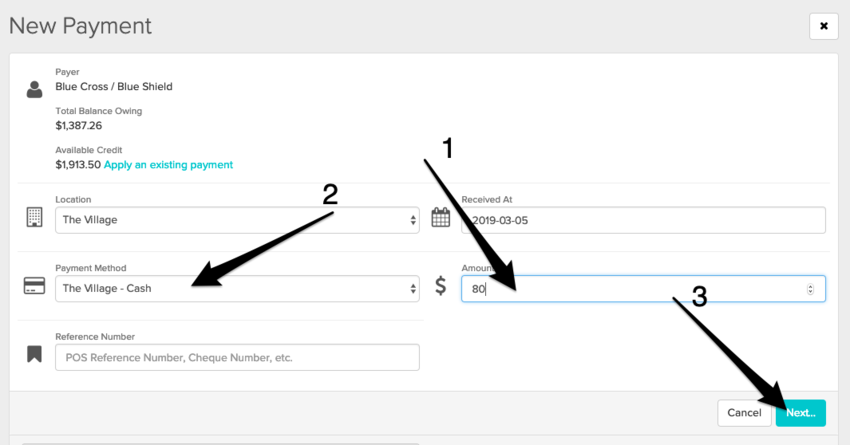Close the New Payment dialog
This screenshot has height=445, width=850.
tap(824, 26)
